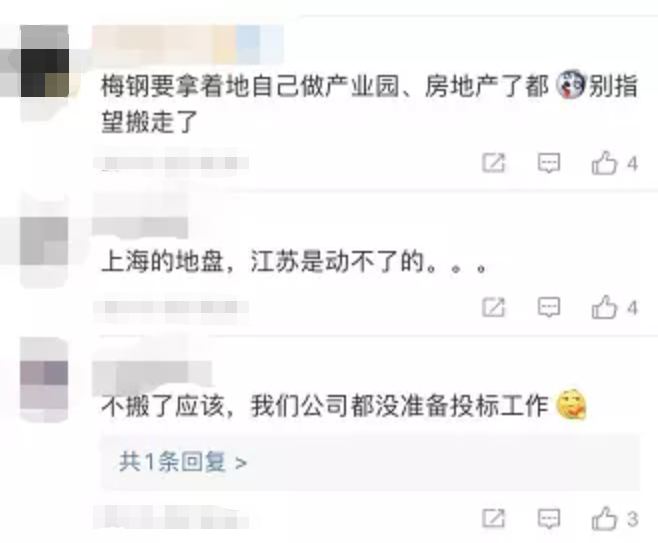This screenshot has width=658, height=543.
Task: Share the comment about 上海的地盘
Action: [x=493, y=308]
